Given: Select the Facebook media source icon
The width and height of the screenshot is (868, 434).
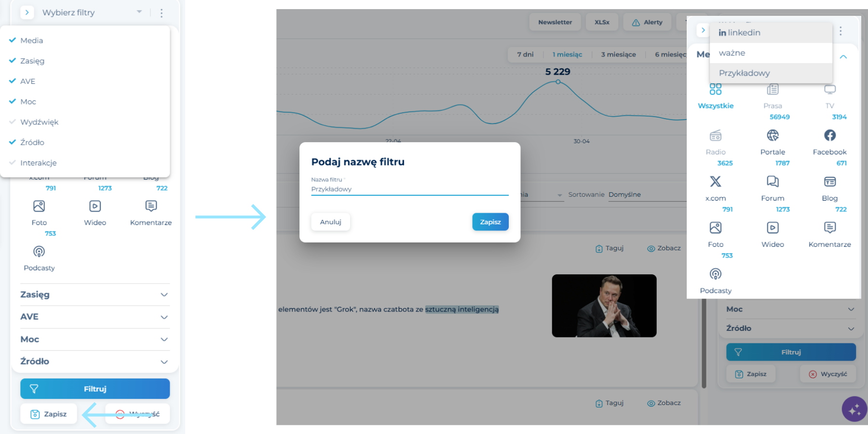Looking at the screenshot, I should click(829, 136).
